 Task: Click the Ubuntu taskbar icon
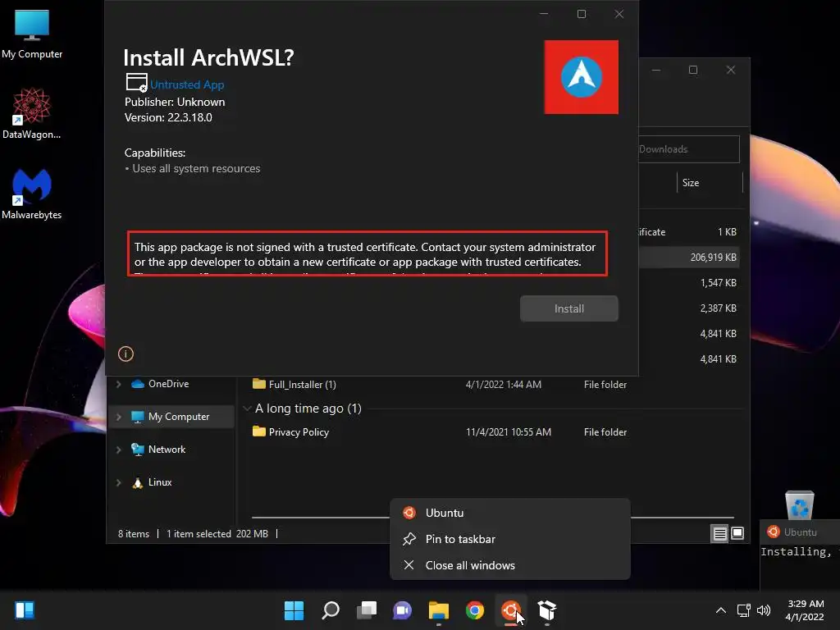tap(510, 610)
